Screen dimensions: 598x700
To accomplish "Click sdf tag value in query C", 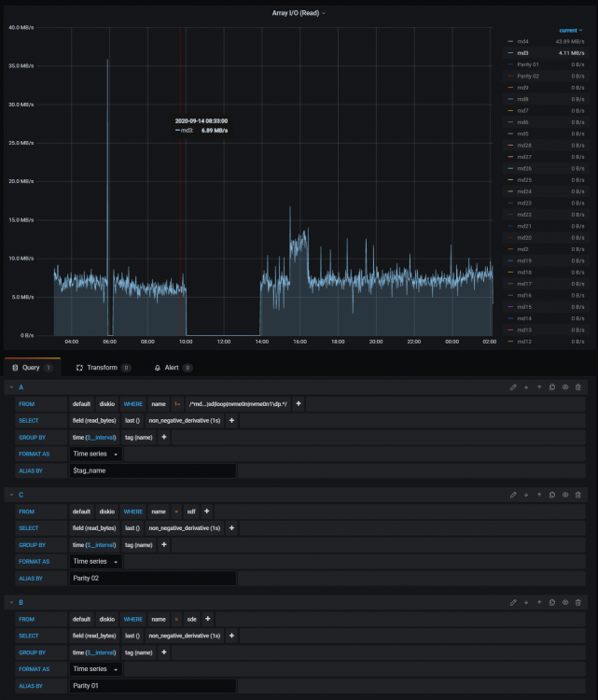I will pyautogui.click(x=191, y=511).
